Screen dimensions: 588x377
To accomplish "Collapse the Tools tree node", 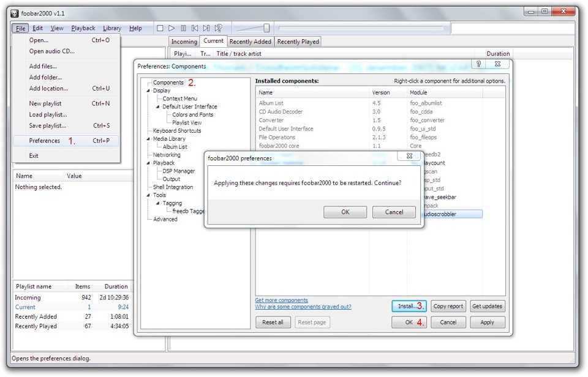I will [148, 195].
